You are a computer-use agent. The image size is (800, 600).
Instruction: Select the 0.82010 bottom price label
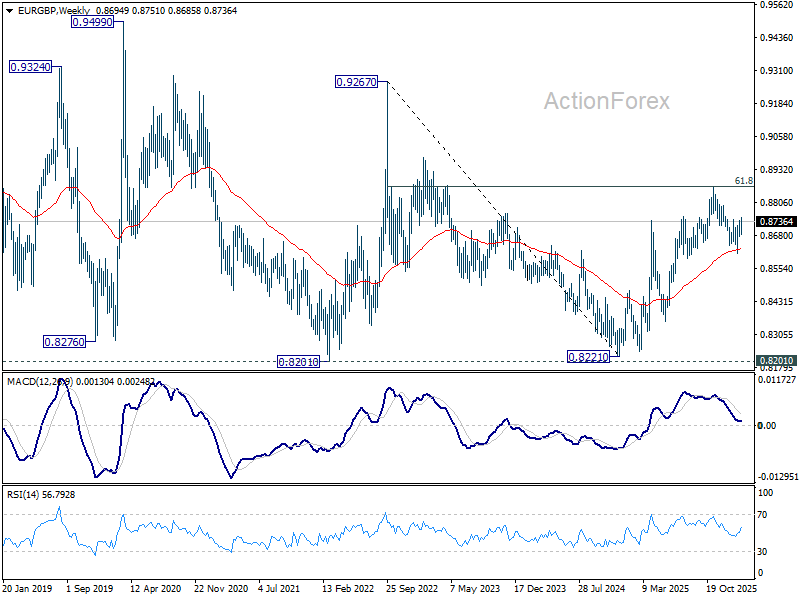click(x=298, y=362)
